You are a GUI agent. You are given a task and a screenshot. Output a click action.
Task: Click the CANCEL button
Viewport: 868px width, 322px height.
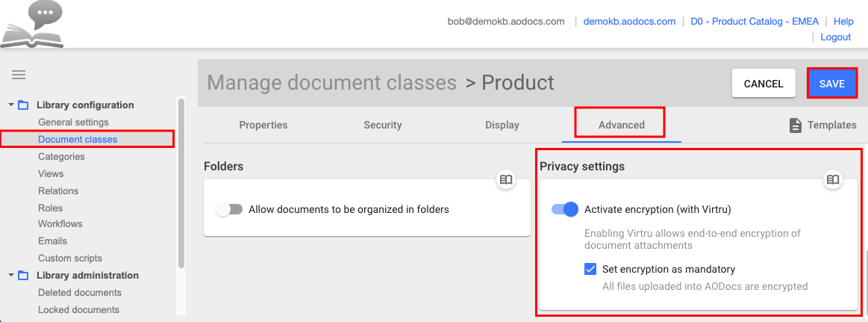click(764, 84)
